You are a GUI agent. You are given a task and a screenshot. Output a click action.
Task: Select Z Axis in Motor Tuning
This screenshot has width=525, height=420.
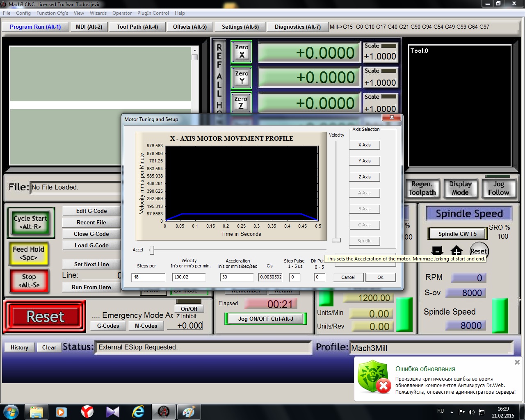coord(365,177)
